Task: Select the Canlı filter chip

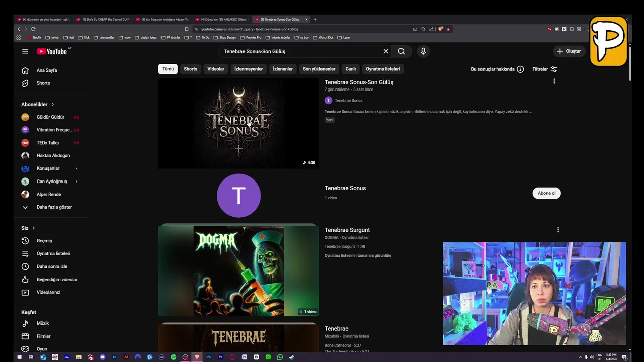Action: (351, 69)
